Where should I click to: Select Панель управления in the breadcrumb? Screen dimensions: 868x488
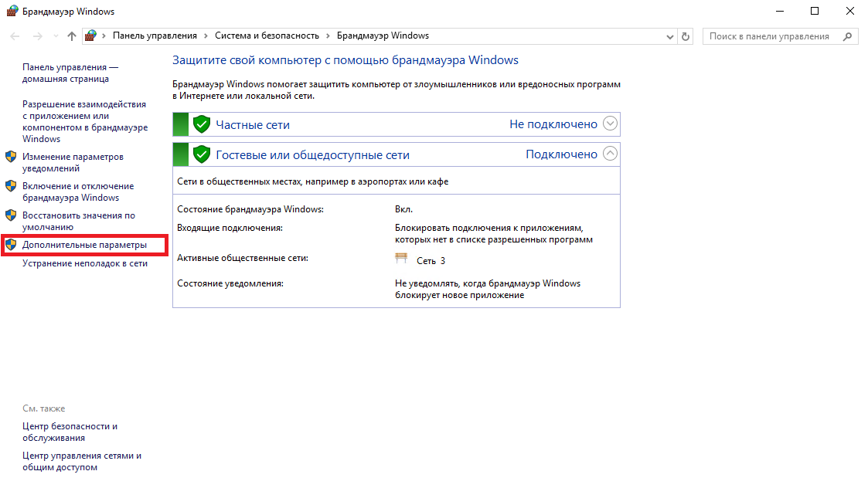[155, 36]
